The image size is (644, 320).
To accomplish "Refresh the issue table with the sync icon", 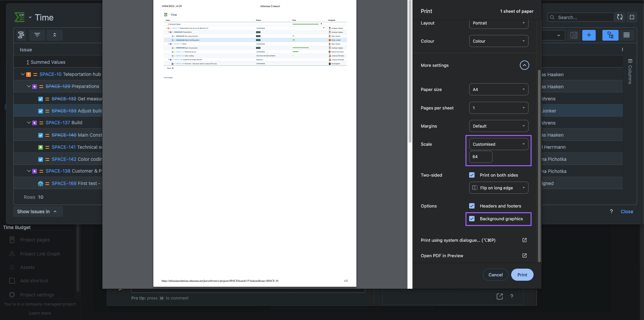I will tap(620, 17).
